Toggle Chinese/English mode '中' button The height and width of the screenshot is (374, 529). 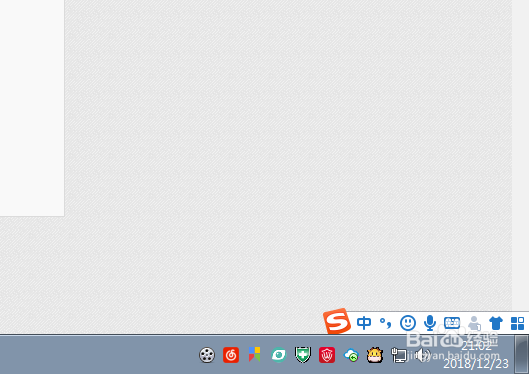[364, 323]
